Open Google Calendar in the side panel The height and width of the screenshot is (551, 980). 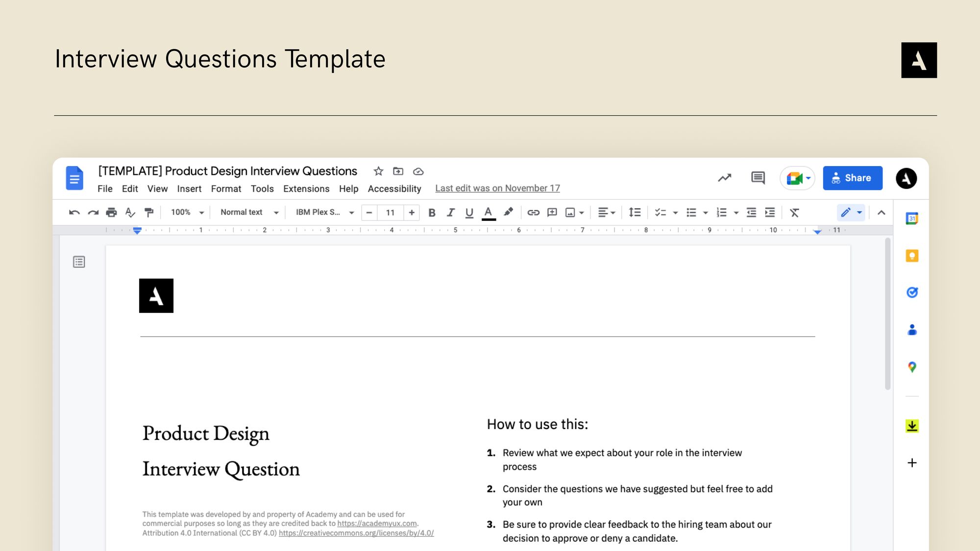tap(911, 218)
